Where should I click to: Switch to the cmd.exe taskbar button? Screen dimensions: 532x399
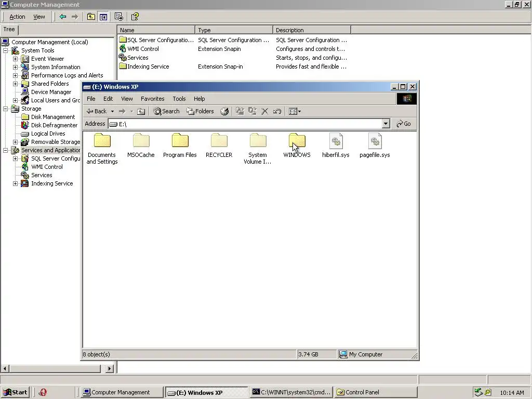291,392
